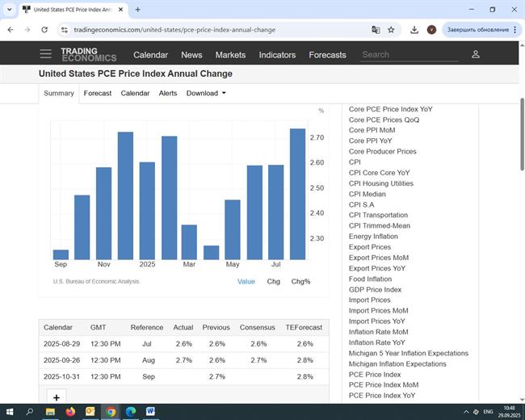Switch to the Forecast tab
The image size is (525, 420).
98,93
